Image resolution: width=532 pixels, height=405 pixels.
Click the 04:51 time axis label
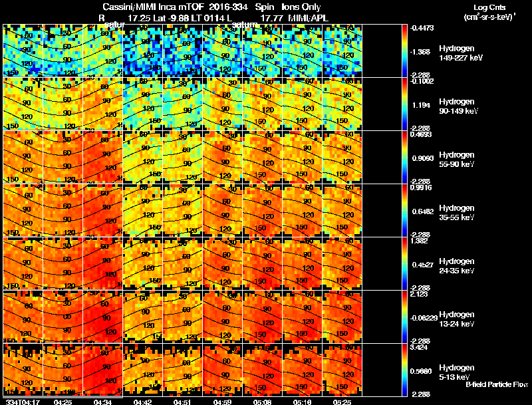[182, 402]
